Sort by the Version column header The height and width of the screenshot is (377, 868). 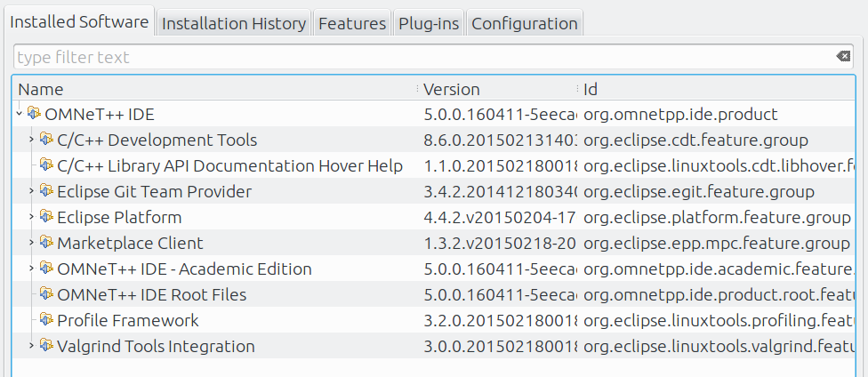pos(499,89)
